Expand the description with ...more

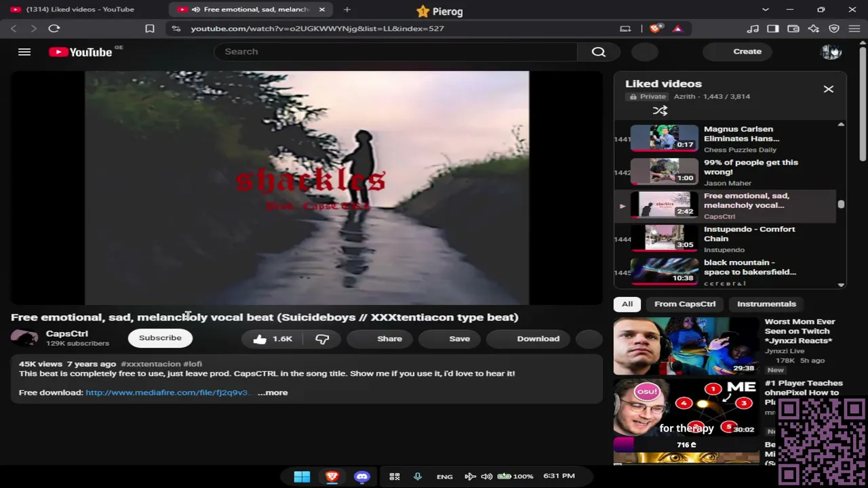tap(273, 392)
